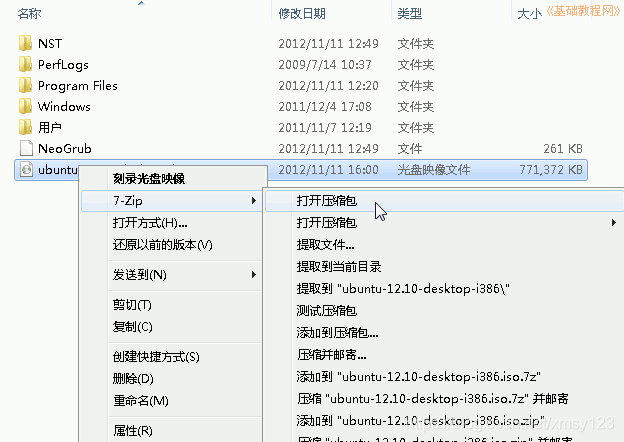Click the ubuntu disc image file icon

point(26,169)
